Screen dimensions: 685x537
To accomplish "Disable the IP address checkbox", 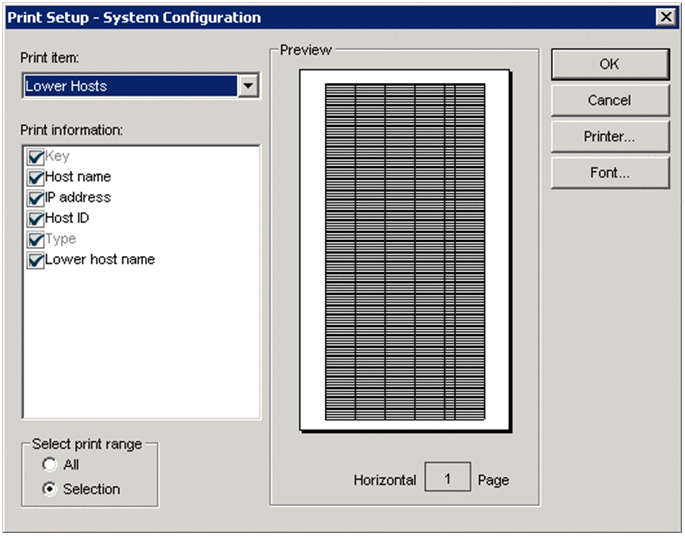I will coord(37,198).
